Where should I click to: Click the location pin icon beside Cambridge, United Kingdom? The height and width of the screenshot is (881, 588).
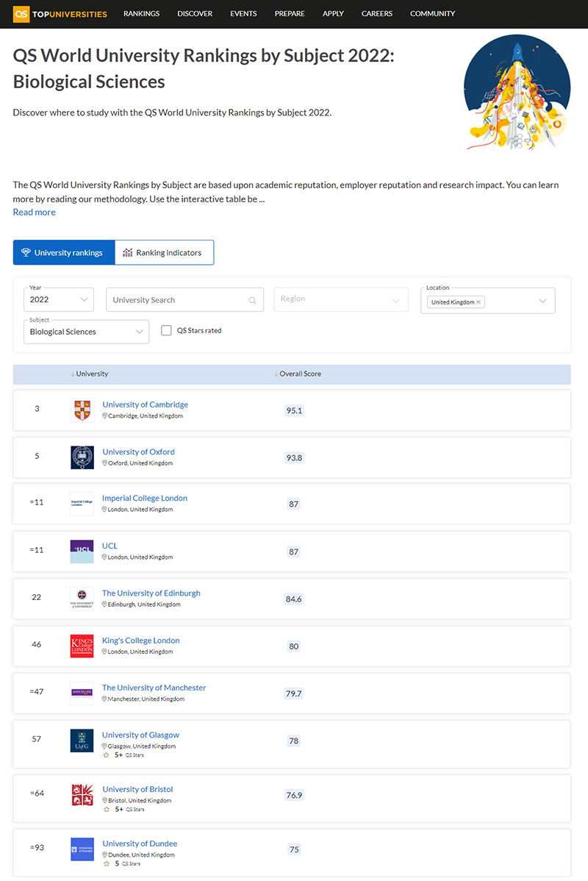[104, 415]
